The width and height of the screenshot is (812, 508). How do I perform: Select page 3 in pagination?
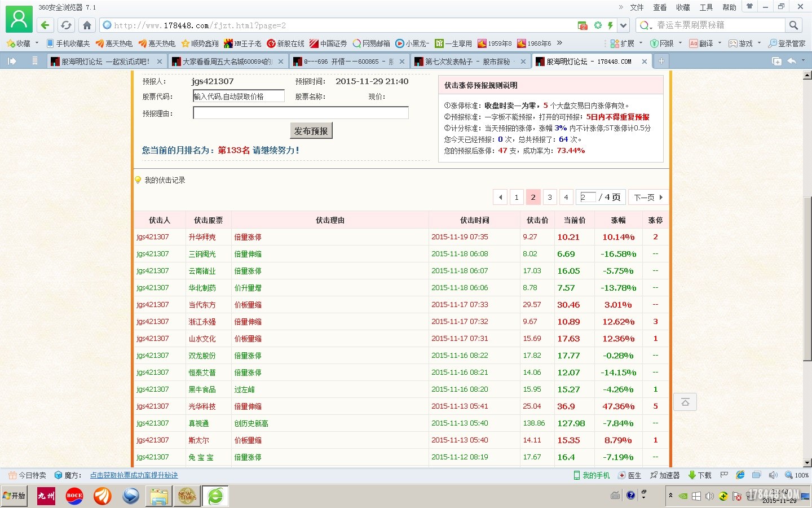tap(550, 197)
